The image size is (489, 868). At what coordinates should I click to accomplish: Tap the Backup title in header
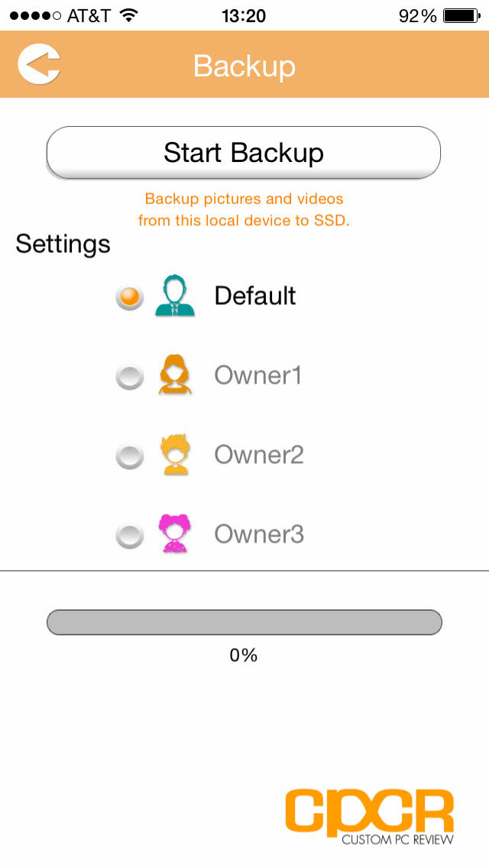(244, 65)
